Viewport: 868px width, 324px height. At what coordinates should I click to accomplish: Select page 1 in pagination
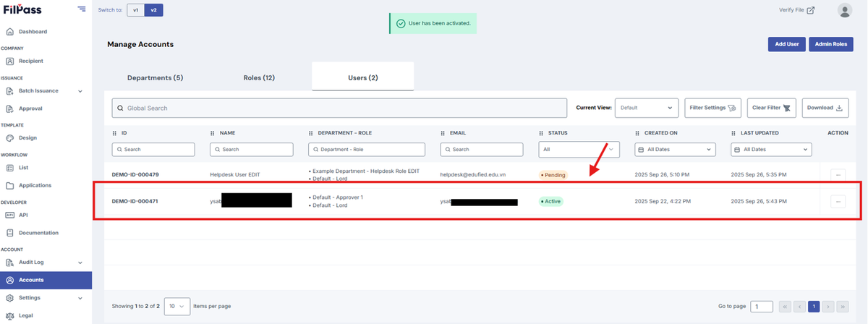tap(814, 307)
